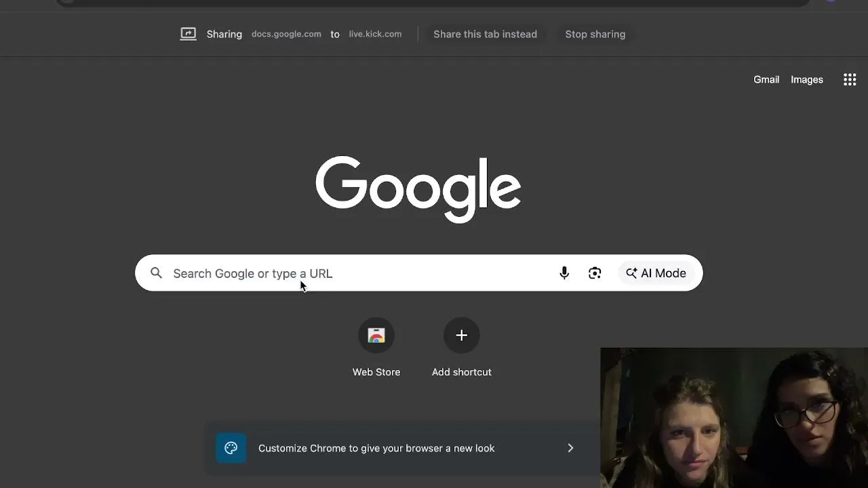Click the docs.google.com sharing source text
Image resolution: width=868 pixels, height=488 pixels.
[286, 34]
